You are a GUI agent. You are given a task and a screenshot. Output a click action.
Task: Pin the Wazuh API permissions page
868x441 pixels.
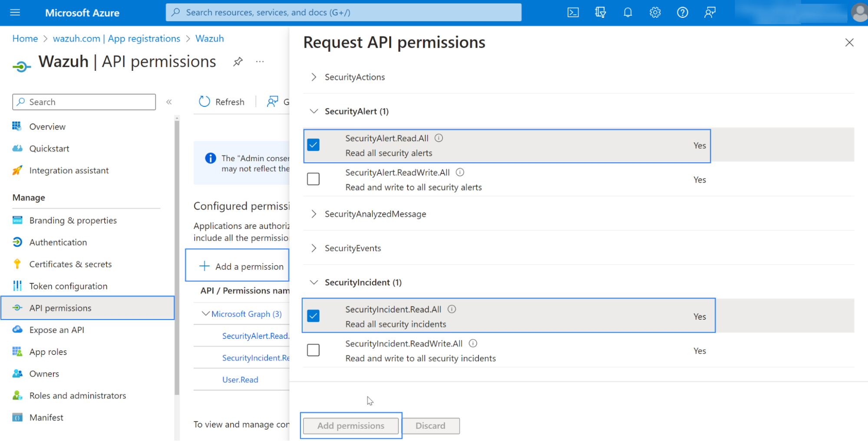tap(238, 62)
